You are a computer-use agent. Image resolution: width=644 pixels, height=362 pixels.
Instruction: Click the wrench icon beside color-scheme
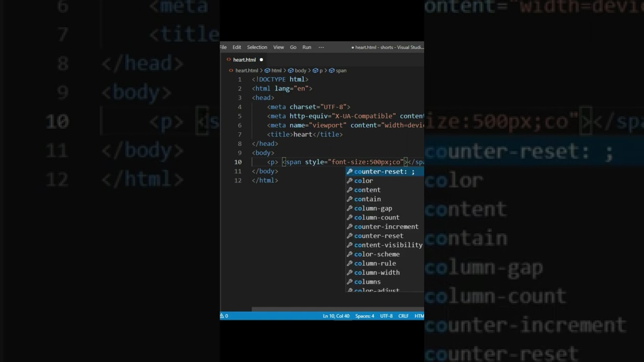tap(350, 254)
